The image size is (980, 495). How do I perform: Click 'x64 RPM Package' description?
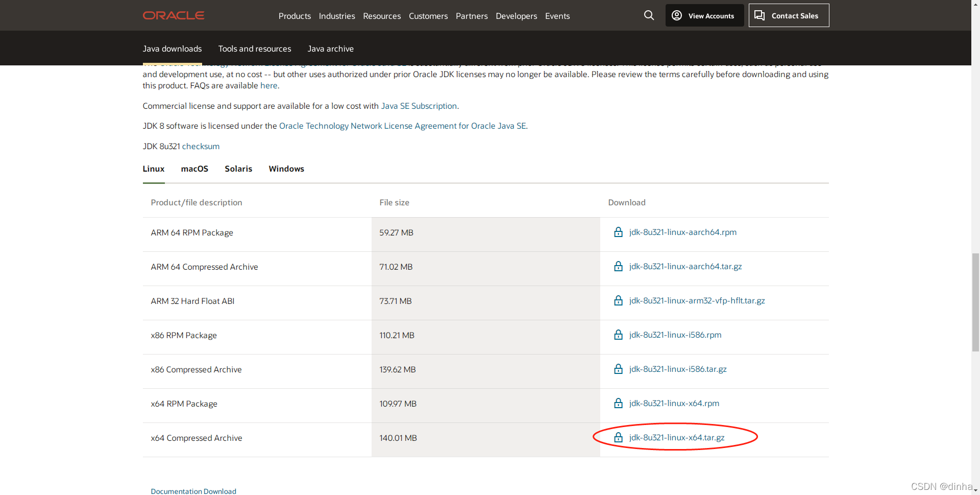click(184, 404)
